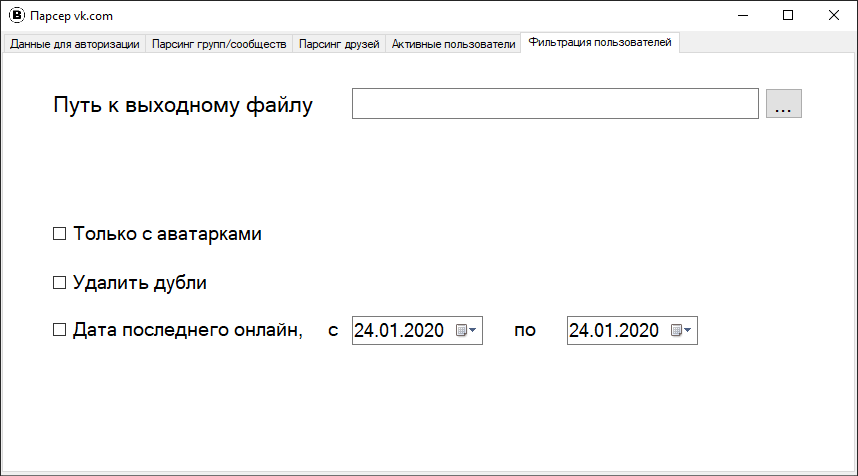
Task: Select the 'Активные пользователи' tab
Action: 453,44
